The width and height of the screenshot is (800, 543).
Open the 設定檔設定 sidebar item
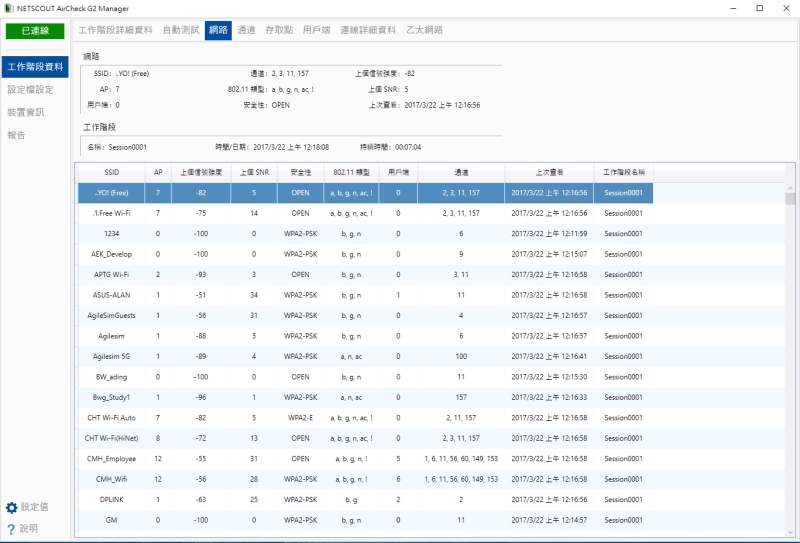pyautogui.click(x=31, y=90)
